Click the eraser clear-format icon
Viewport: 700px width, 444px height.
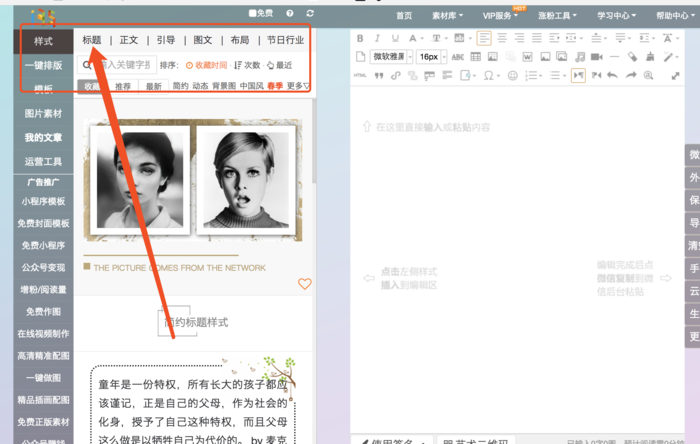coord(632,57)
